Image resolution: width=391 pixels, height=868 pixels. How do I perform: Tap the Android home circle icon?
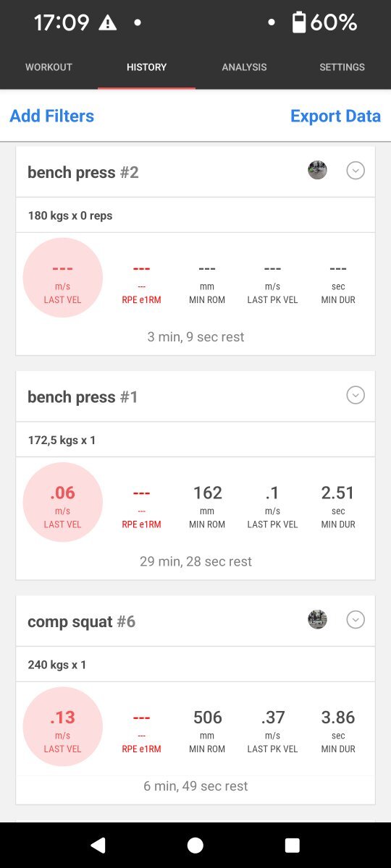(195, 845)
